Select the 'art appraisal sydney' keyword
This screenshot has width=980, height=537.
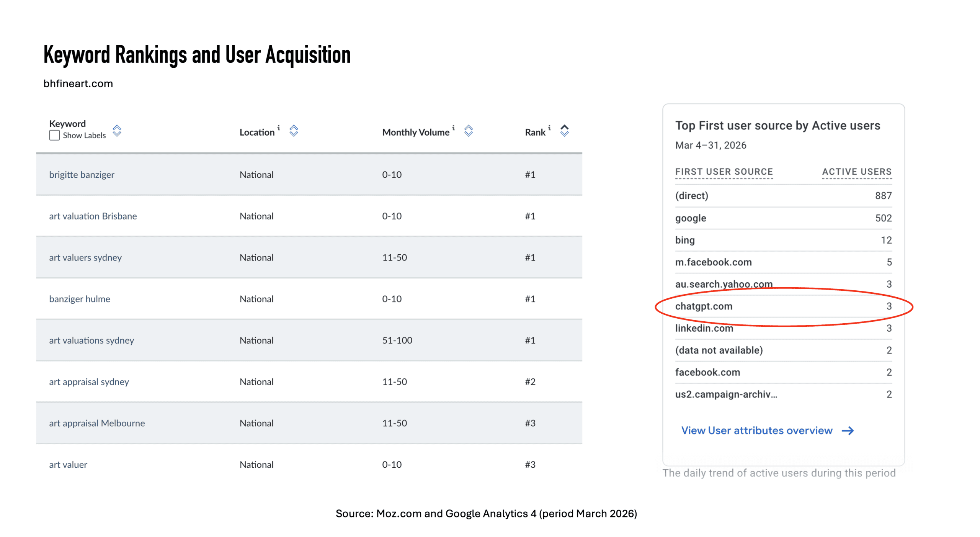click(89, 381)
